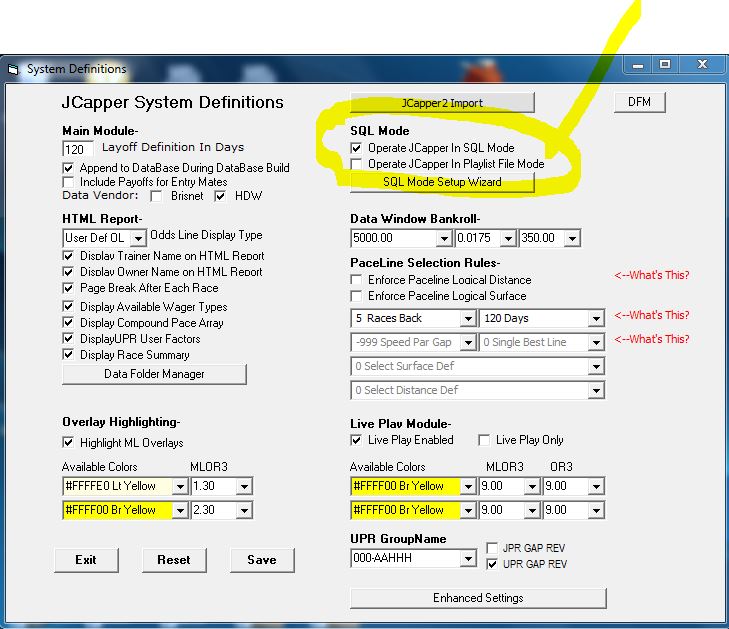Toggle Highlight ML Overlays

point(68,442)
